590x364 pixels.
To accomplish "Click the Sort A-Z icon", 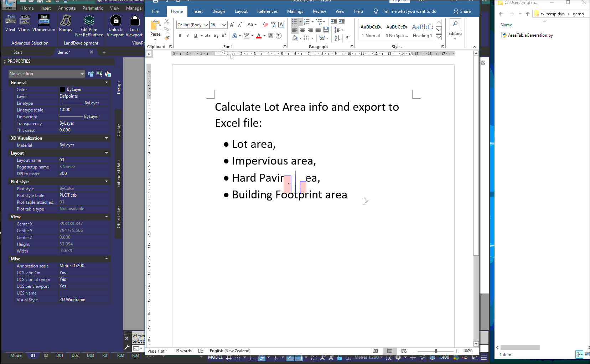I will click(337, 38).
